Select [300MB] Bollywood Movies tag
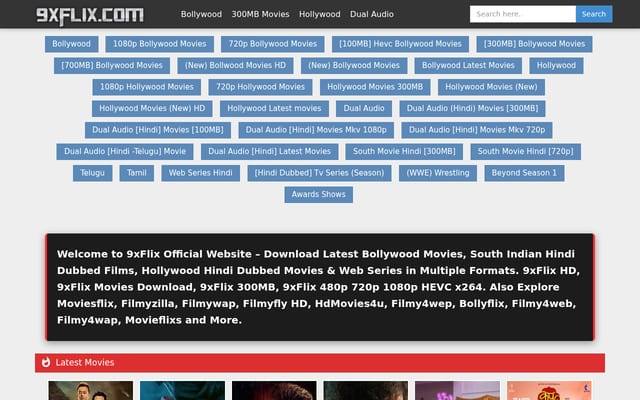 [534, 44]
